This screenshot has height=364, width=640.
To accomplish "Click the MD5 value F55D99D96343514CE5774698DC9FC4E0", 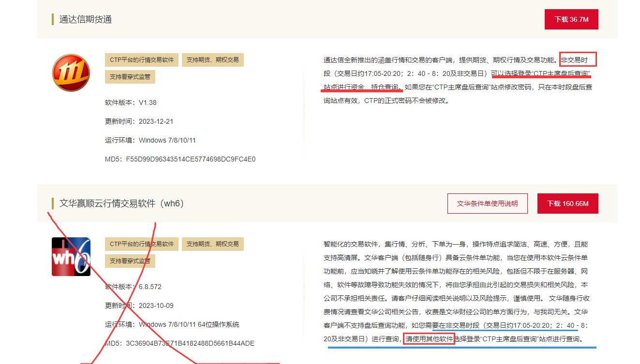I will 191,159.
